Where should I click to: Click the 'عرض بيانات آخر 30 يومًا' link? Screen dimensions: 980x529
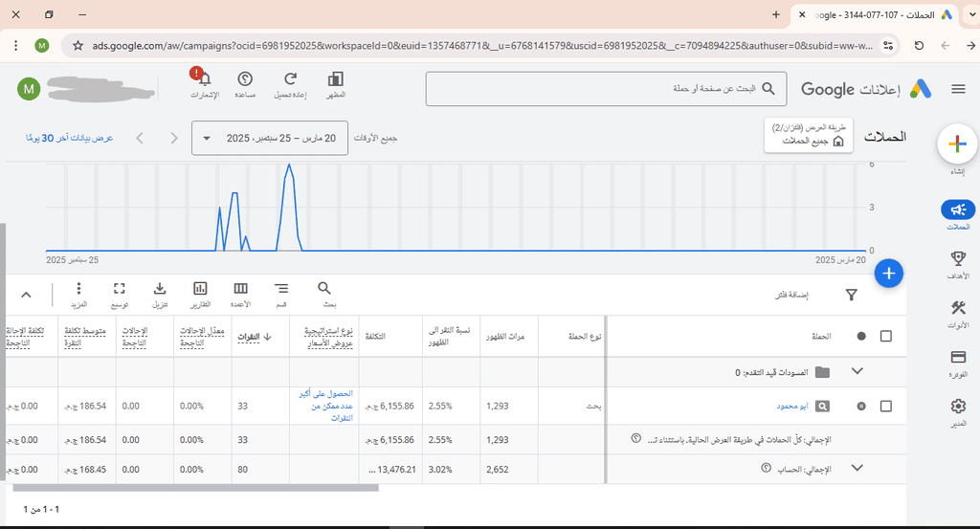69,138
